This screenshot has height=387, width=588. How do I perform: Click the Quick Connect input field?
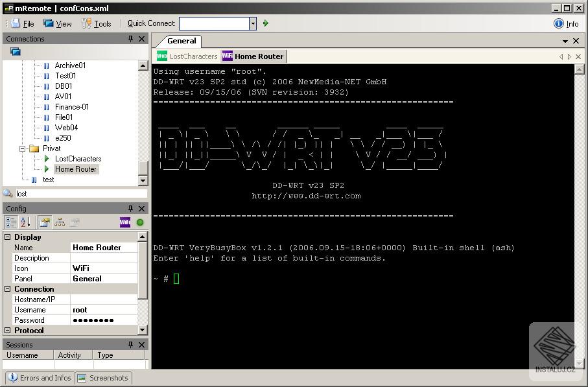(x=215, y=23)
